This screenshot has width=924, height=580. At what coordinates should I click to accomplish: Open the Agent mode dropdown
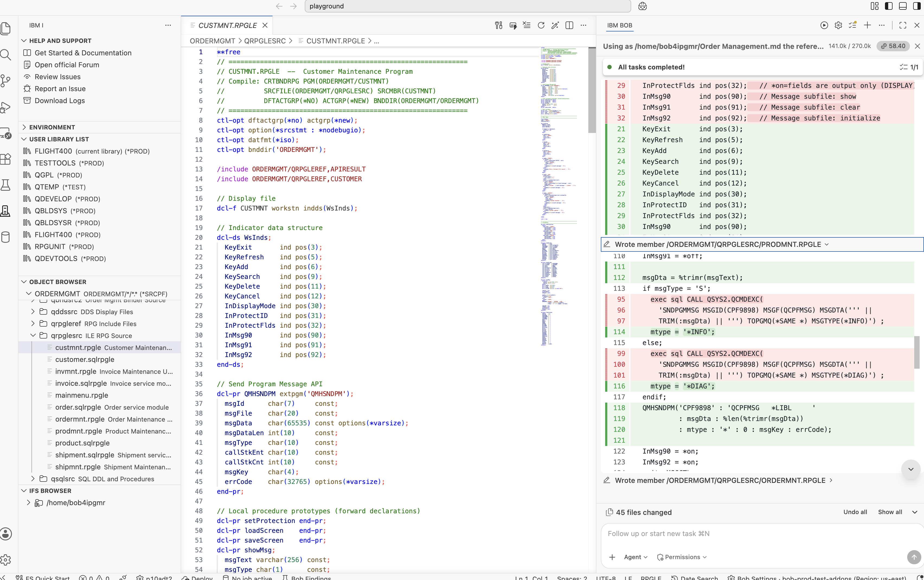635,557
